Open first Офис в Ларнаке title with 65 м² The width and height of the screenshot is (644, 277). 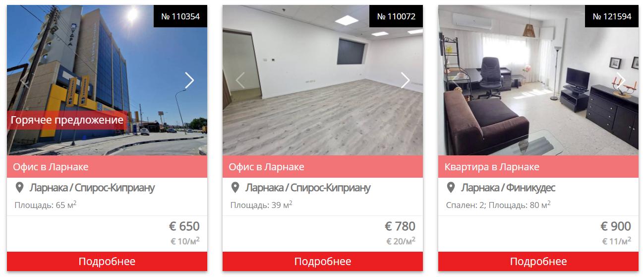pos(51,167)
